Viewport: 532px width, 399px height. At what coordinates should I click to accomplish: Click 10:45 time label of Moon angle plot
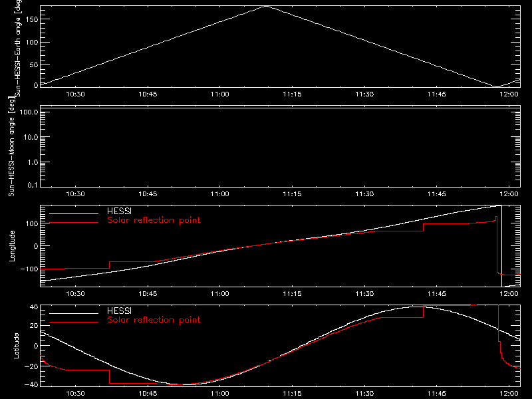[x=148, y=194]
